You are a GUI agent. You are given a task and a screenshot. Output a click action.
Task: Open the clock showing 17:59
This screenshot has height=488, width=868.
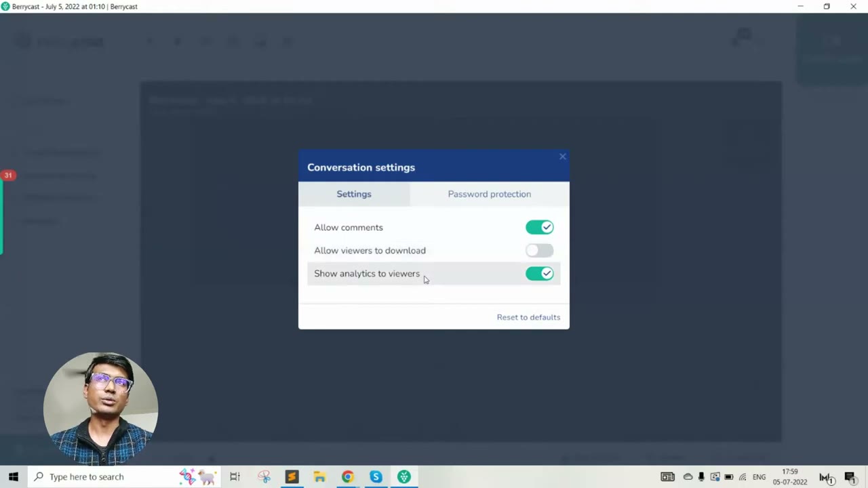pos(790,476)
